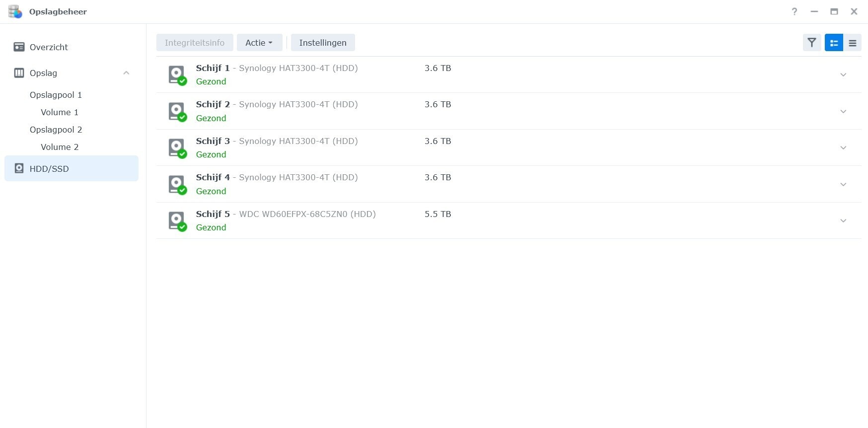Click the Opslagbeheer app logo icon

click(x=15, y=11)
